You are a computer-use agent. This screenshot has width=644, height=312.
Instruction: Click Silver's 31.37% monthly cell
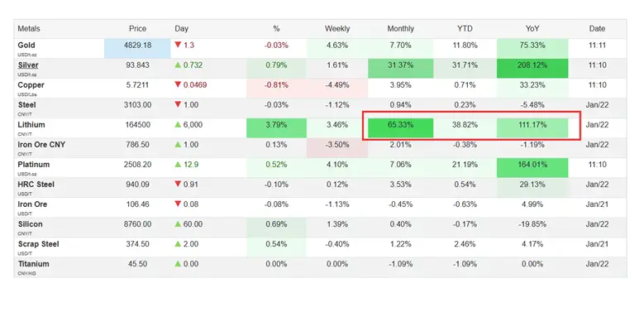tap(400, 68)
